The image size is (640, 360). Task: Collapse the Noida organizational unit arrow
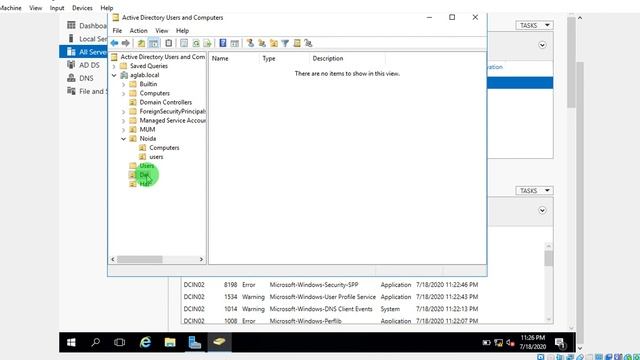123,139
